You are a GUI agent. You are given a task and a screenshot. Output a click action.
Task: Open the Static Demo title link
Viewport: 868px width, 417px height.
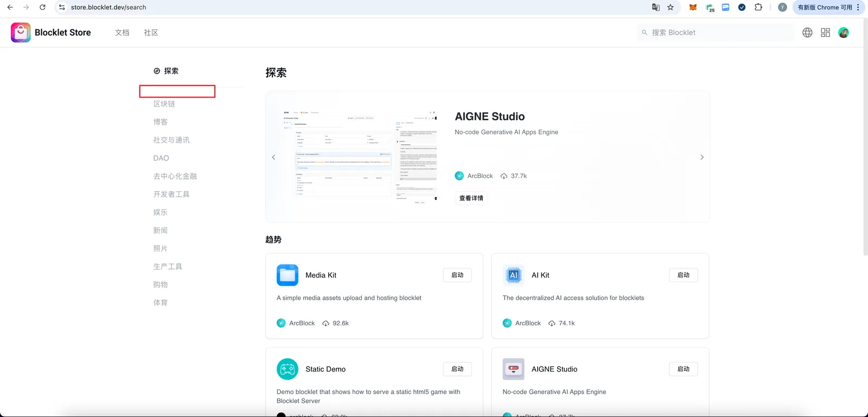tap(325, 369)
